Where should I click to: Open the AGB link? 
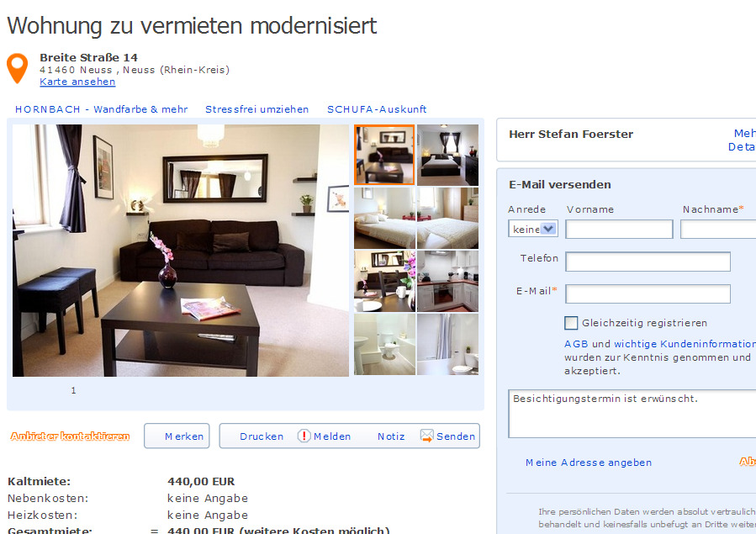(x=576, y=344)
